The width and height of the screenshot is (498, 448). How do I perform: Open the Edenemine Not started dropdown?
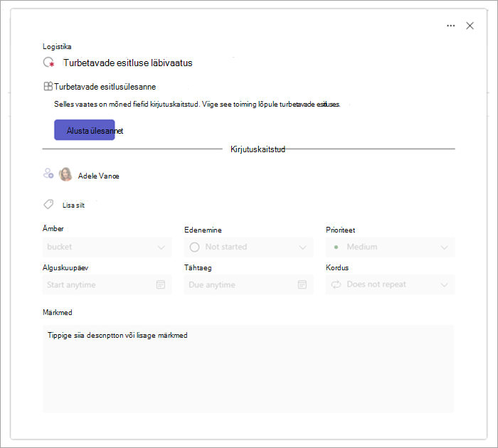coord(249,247)
